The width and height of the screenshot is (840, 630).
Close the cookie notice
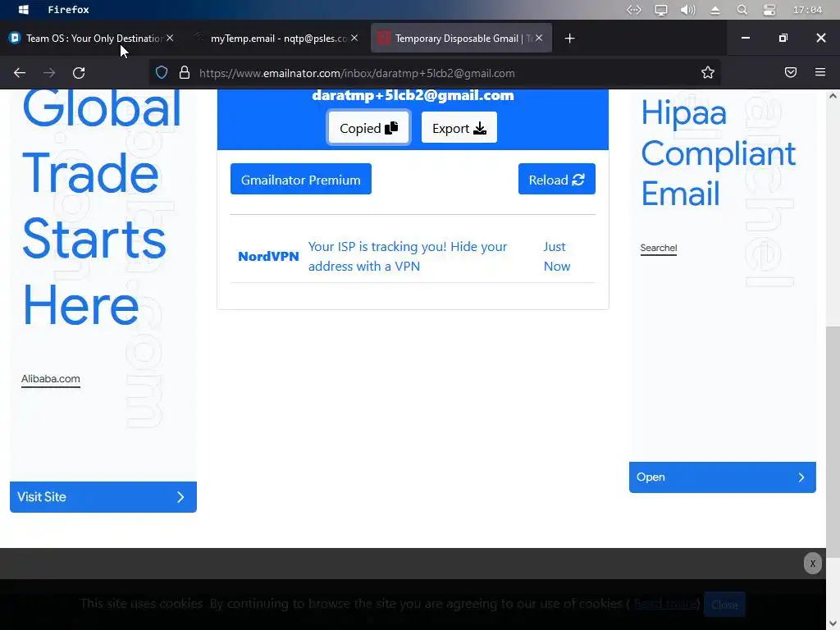tap(724, 605)
